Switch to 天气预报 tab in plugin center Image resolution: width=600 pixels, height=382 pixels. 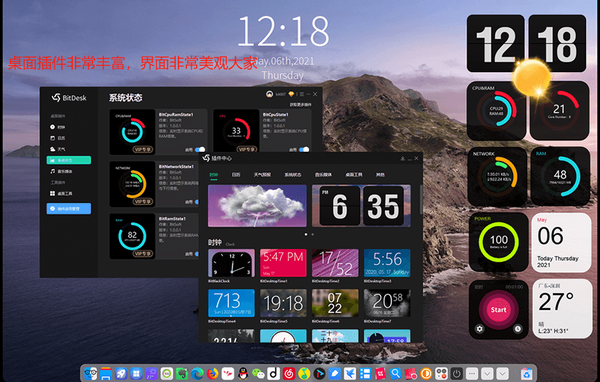coord(262,175)
